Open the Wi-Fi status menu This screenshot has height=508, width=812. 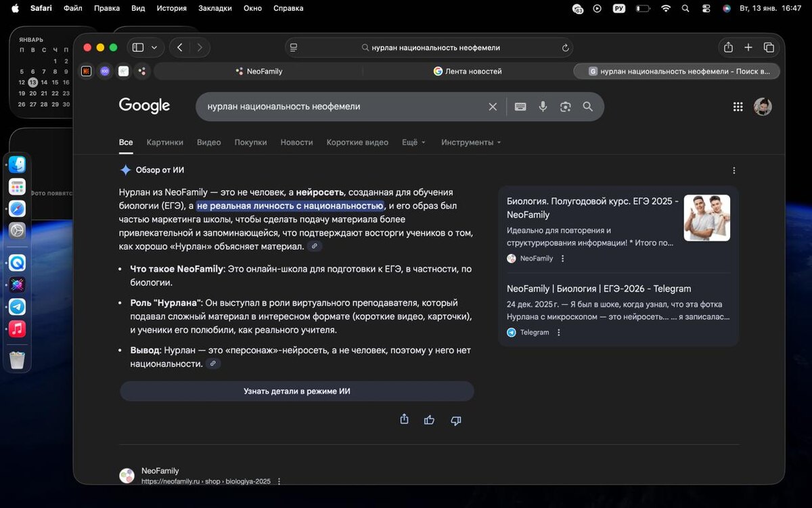coord(666,8)
